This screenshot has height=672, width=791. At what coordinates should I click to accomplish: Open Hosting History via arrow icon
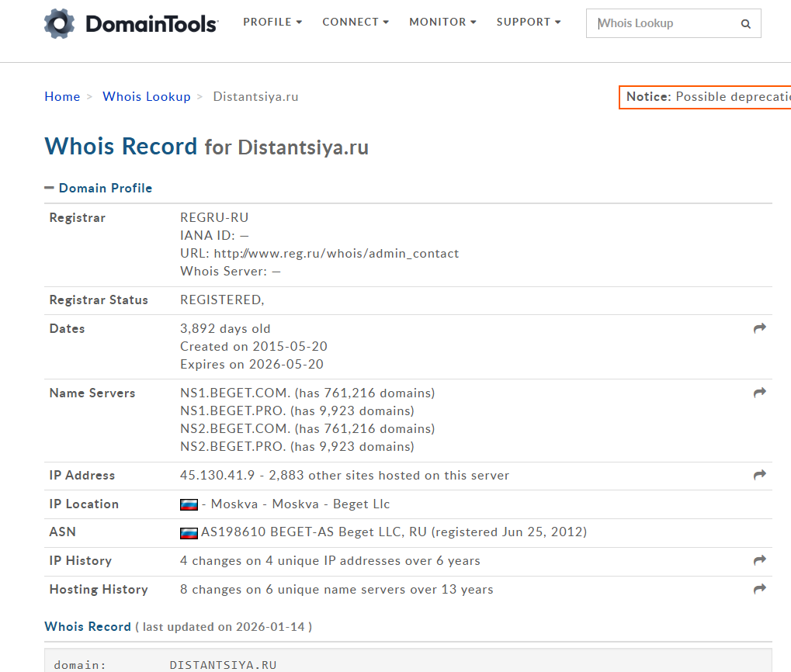click(759, 589)
